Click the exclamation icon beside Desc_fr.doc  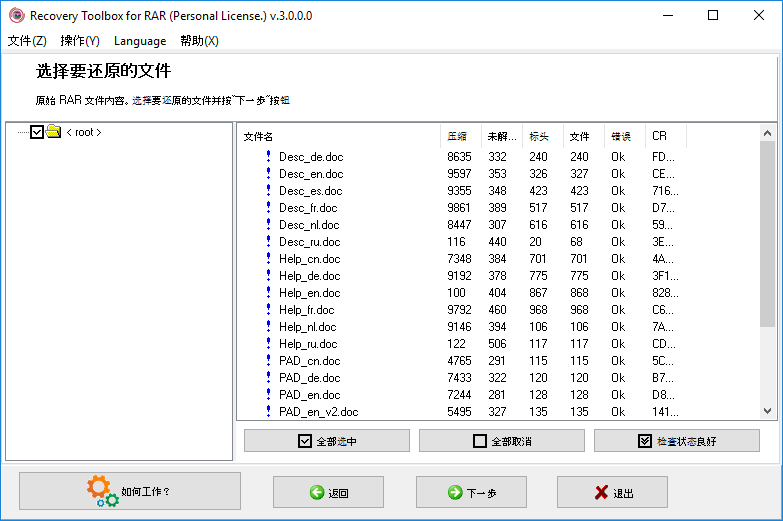pyautogui.click(x=268, y=207)
